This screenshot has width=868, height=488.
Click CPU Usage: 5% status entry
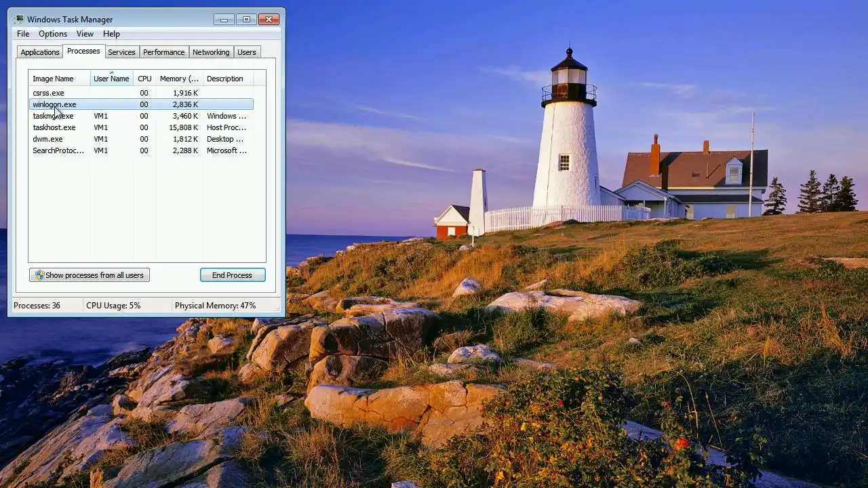113,306
